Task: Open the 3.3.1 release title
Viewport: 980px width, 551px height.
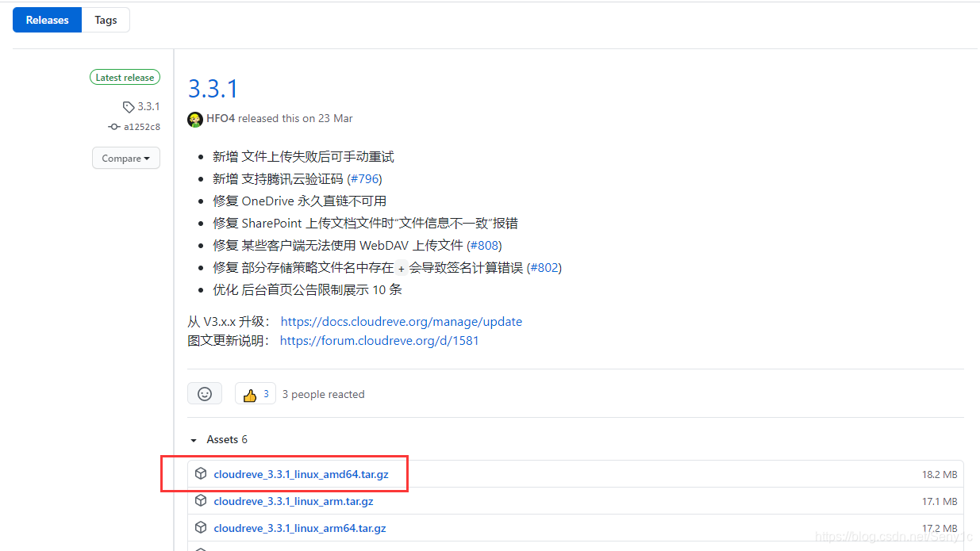Action: click(213, 88)
